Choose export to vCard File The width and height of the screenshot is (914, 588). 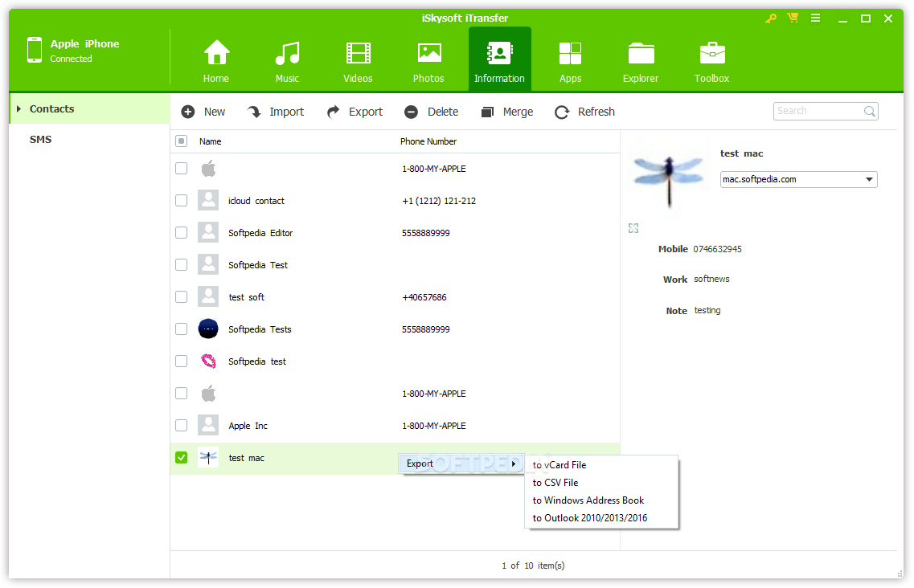601,465
